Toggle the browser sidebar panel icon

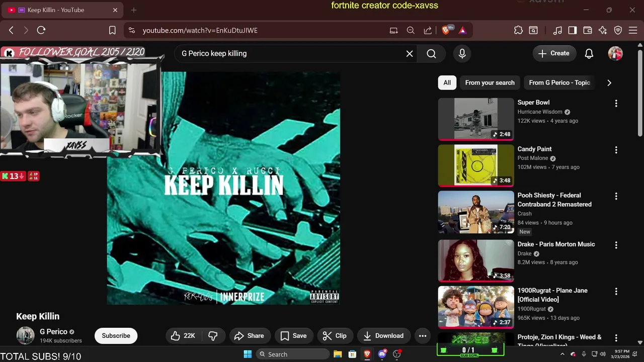coord(573,30)
